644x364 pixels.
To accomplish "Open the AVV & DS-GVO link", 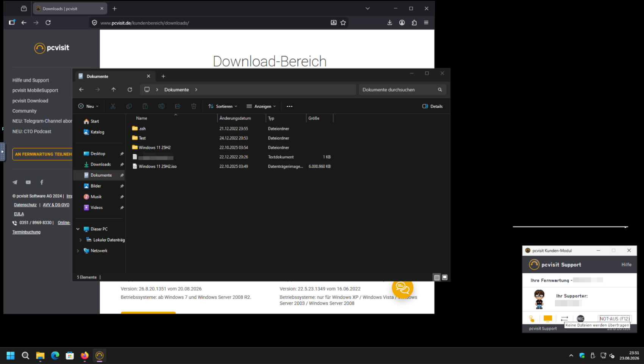I will (x=56, y=205).
